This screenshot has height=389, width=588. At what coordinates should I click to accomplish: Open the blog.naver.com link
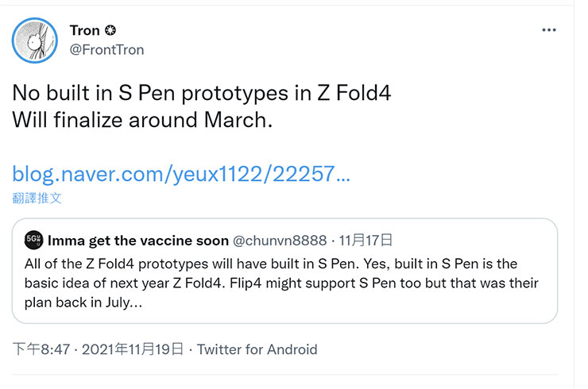point(181,175)
